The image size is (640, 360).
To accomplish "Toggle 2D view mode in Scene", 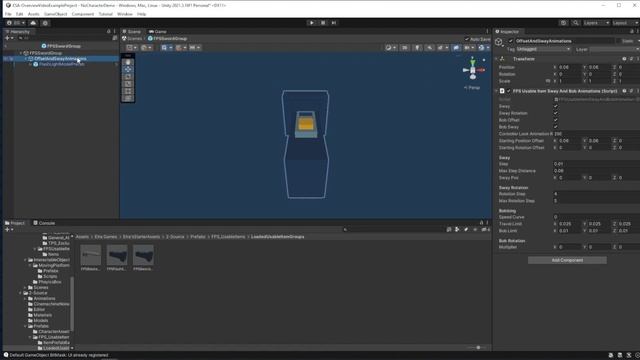I will point(405,48).
